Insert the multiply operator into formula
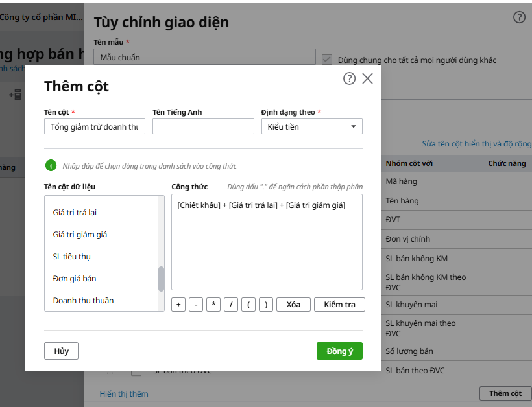532x407 pixels. [213, 305]
